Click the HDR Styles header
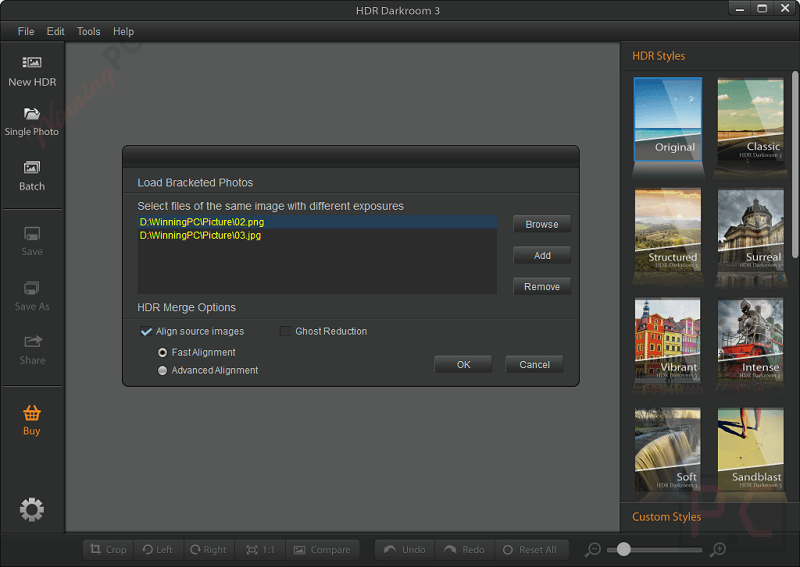The width and height of the screenshot is (800, 567). (x=658, y=56)
